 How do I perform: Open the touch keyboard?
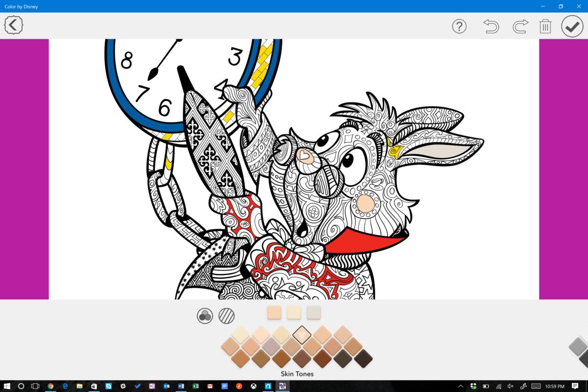tap(536, 386)
